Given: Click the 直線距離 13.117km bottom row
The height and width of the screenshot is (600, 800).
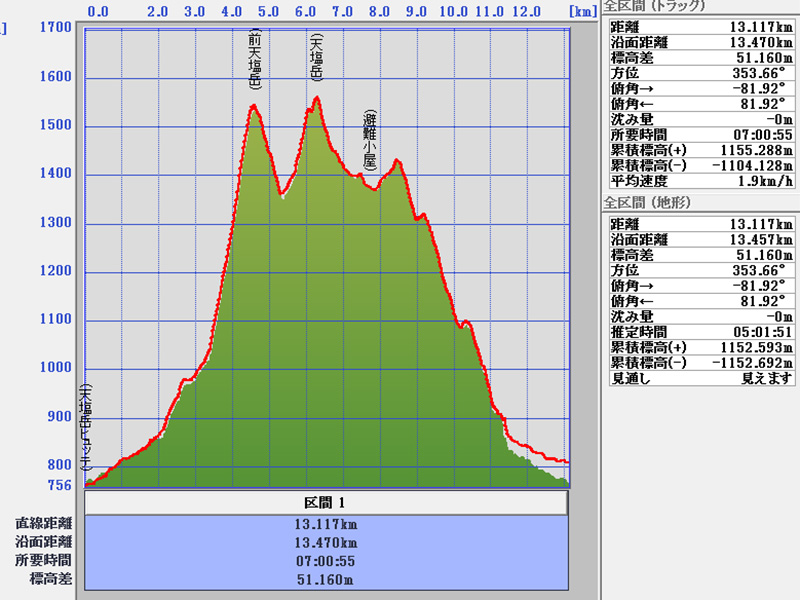Looking at the screenshot, I should coord(326,523).
